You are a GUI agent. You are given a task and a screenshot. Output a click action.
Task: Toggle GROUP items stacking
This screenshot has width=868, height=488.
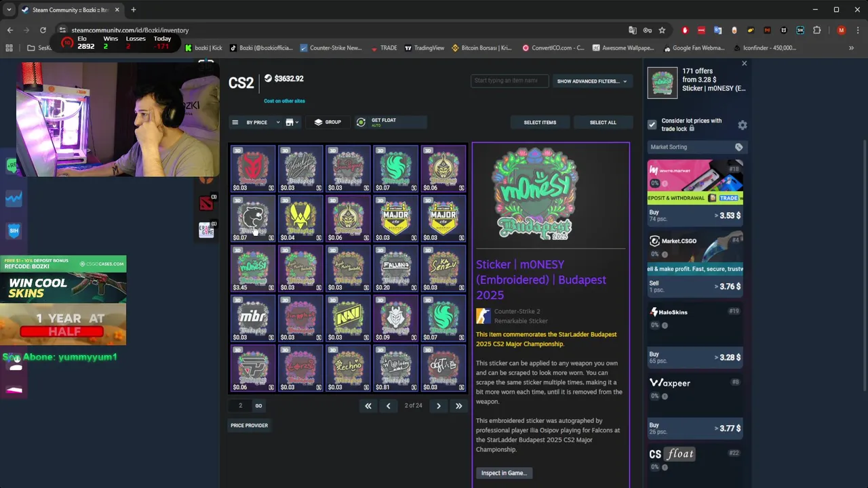[x=328, y=122]
